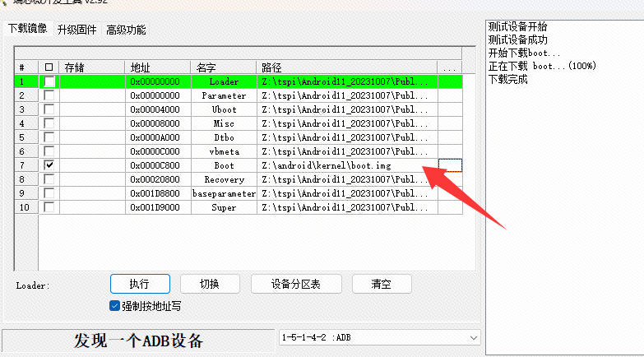
Task: Select address cell 0x0000A000
Action: pos(158,137)
